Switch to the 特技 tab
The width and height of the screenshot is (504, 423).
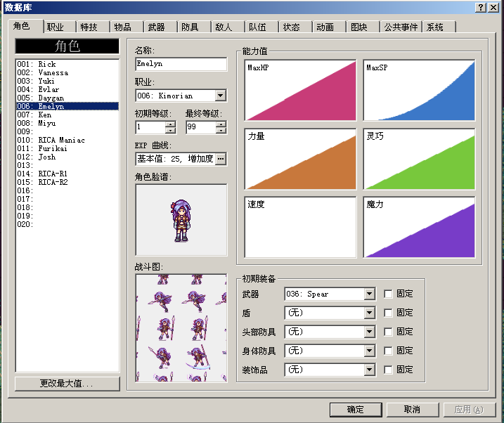93,27
